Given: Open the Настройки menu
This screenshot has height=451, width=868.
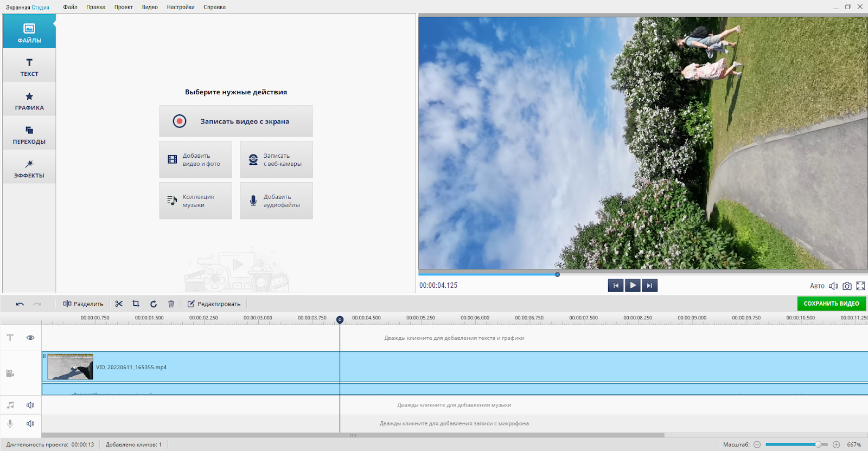Looking at the screenshot, I should (181, 7).
